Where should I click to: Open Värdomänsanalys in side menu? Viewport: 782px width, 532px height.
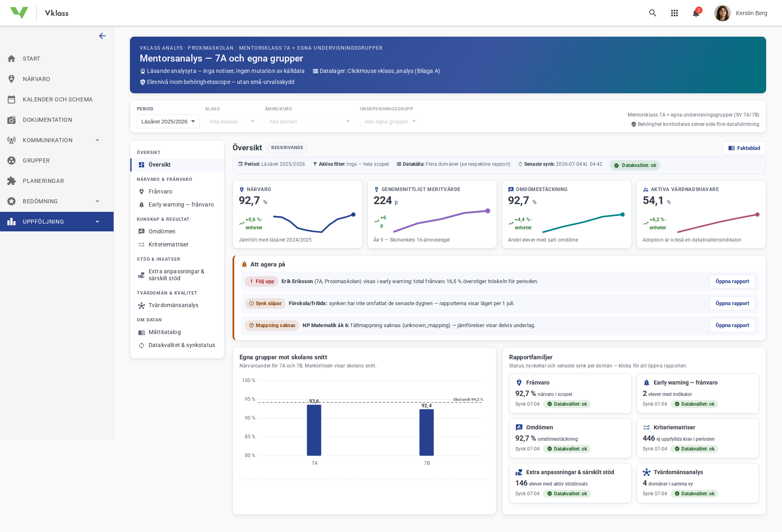[x=177, y=305]
